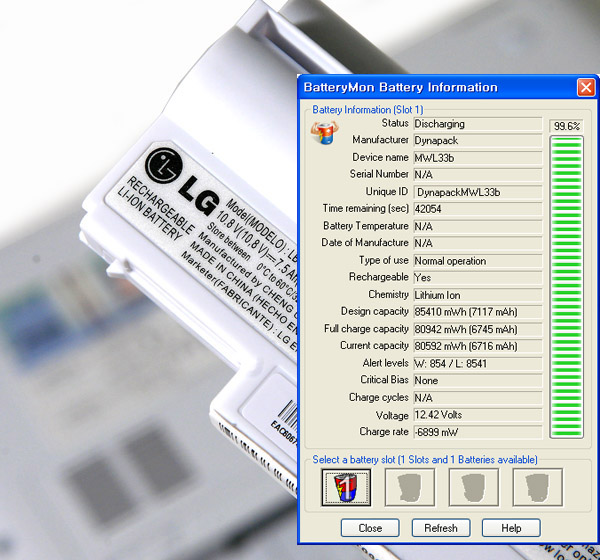Click the Chemistry value Lithium Ion

478,295
